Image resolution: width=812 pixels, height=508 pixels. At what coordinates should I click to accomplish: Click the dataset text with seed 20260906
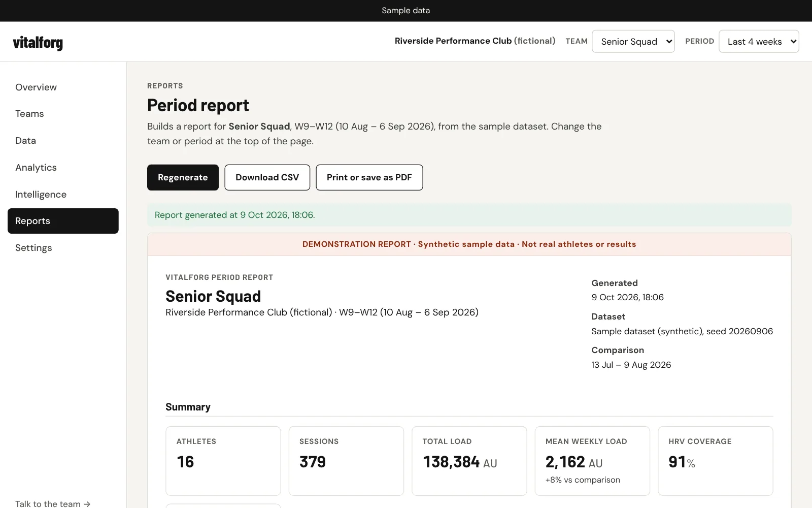coord(682,331)
